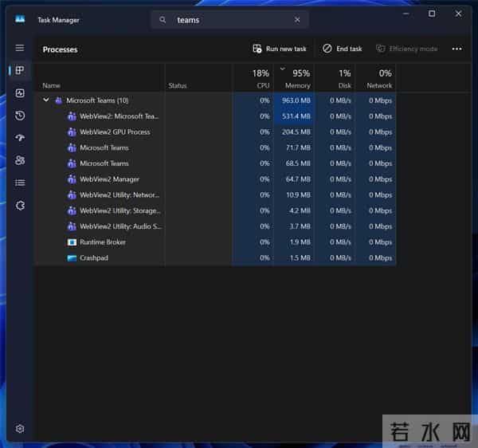Collapse the Microsoft Teams (10) group

click(46, 100)
